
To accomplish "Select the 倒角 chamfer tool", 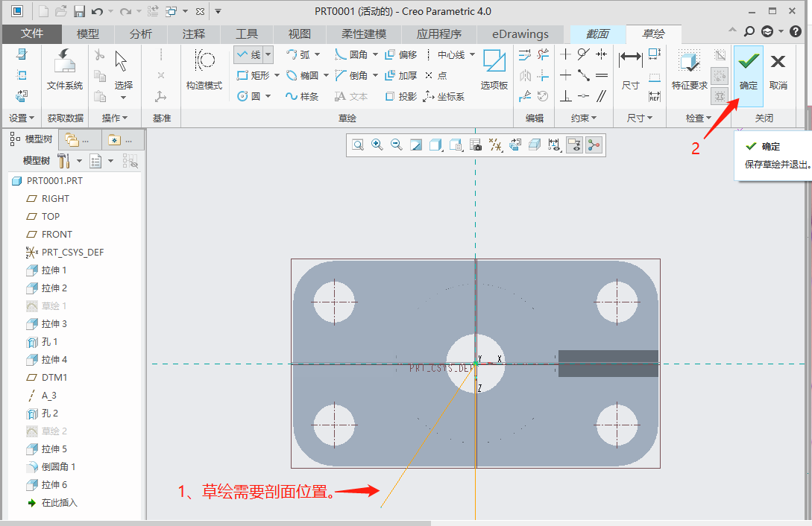I will point(351,75).
